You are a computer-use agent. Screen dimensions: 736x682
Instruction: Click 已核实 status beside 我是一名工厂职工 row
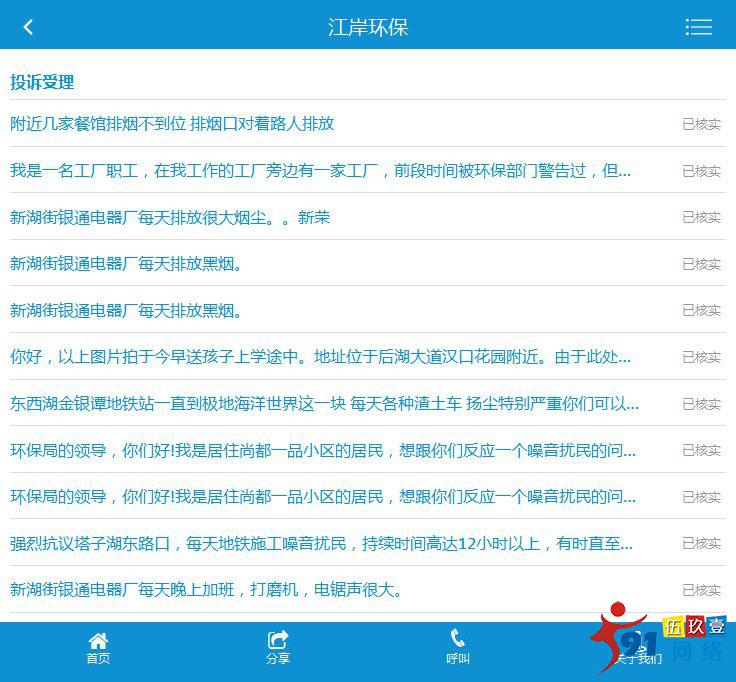tap(701, 171)
